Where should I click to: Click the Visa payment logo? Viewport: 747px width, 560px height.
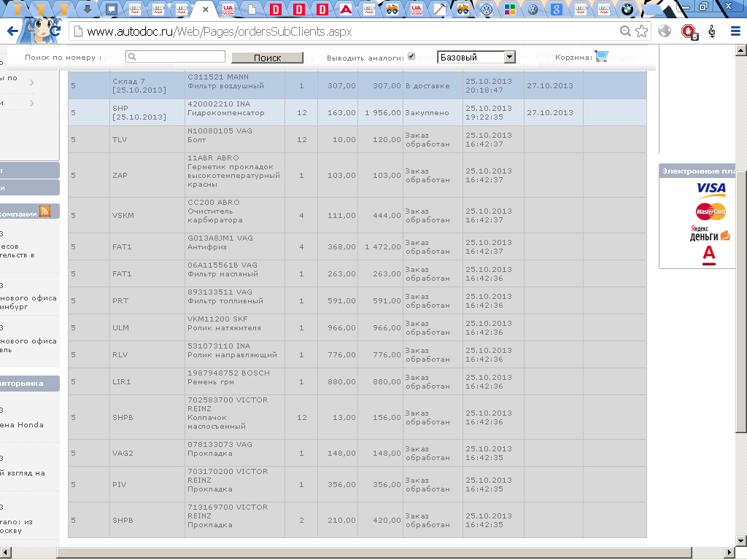710,188
